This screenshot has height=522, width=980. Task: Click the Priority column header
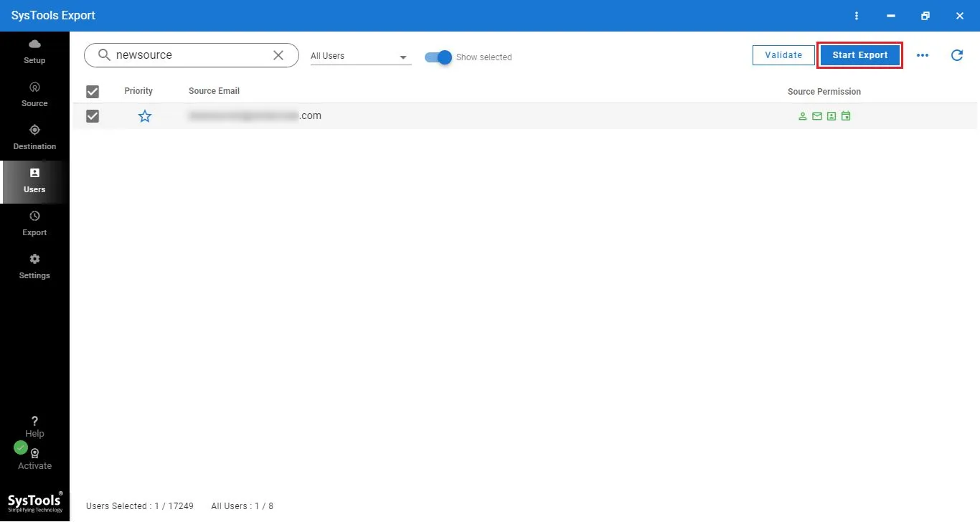point(138,91)
